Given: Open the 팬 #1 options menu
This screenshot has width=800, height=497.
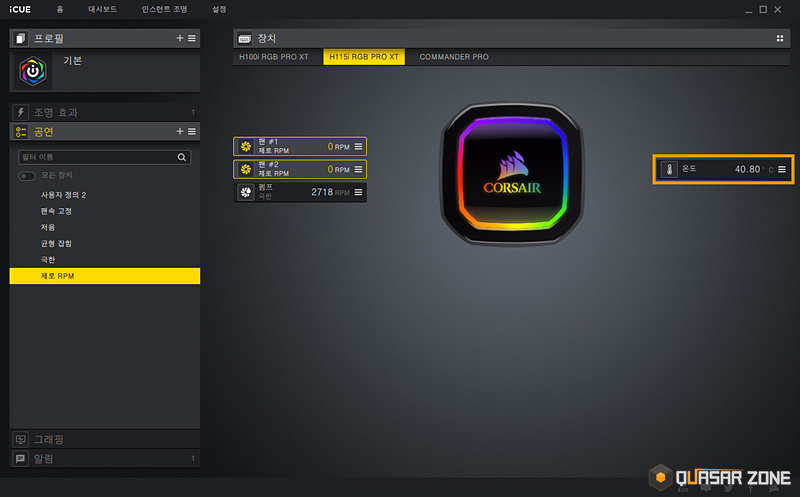Looking at the screenshot, I should (x=358, y=146).
